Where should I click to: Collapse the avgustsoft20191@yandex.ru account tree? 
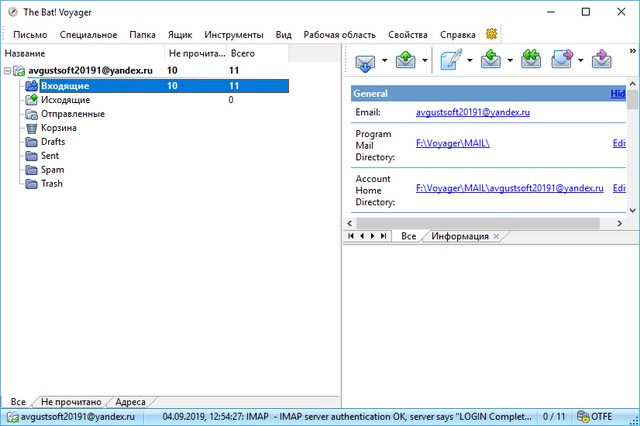pyautogui.click(x=8, y=71)
